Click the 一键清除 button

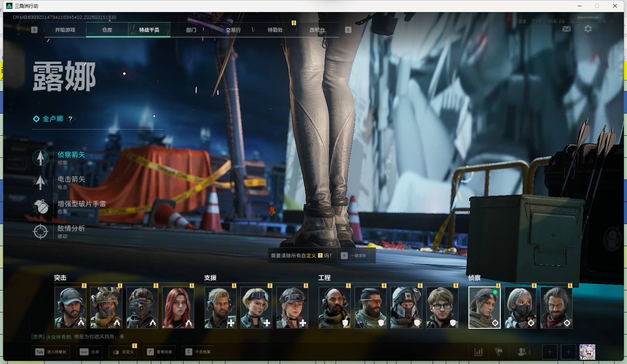click(x=354, y=256)
